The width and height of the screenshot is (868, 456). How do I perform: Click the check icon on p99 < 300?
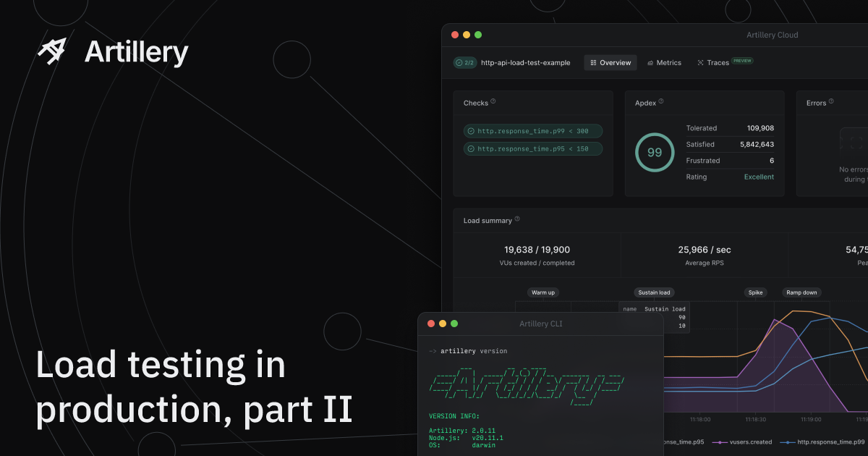tap(471, 131)
